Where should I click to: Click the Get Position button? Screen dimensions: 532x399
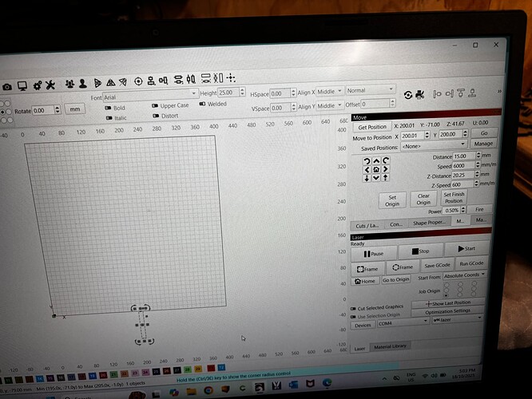371,128
